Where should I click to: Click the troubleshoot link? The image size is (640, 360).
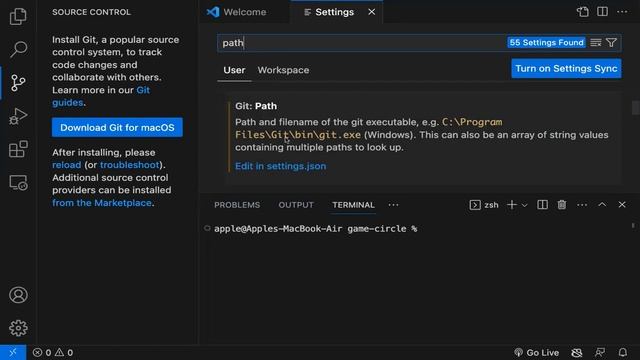point(129,165)
